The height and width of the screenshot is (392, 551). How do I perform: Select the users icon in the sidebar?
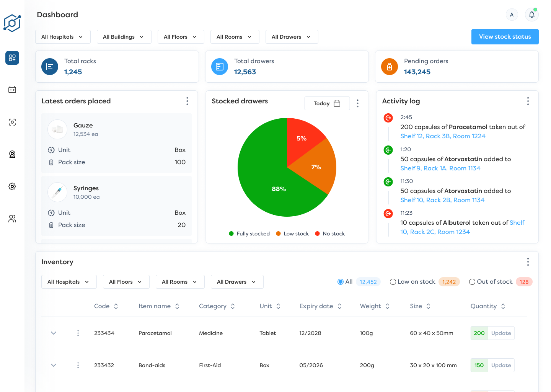pyautogui.click(x=12, y=219)
